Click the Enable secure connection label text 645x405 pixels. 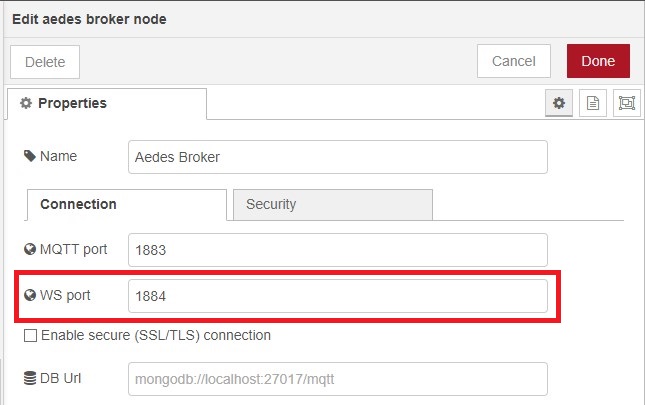156,336
